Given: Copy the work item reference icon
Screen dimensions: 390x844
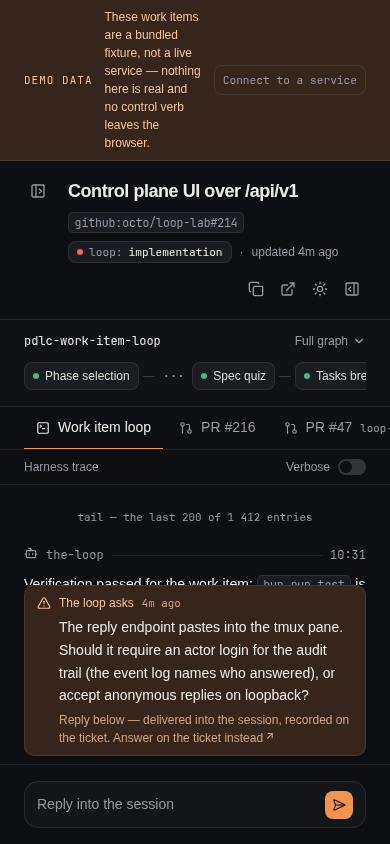Looking at the screenshot, I should [256, 290].
